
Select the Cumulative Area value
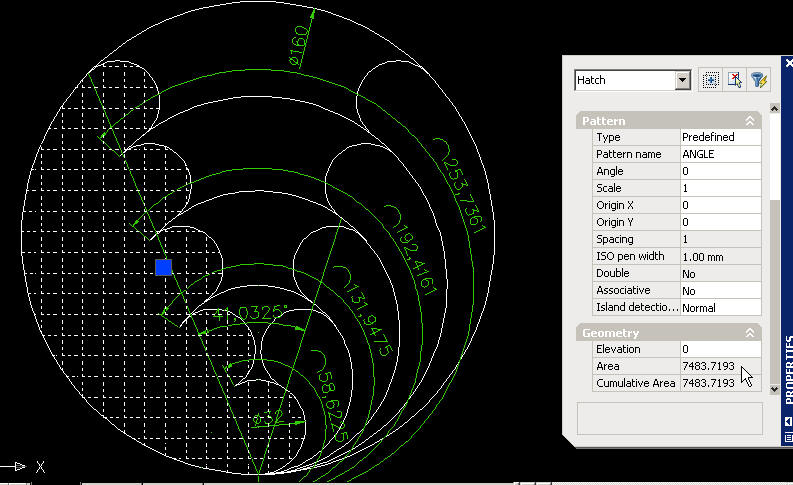click(x=720, y=383)
